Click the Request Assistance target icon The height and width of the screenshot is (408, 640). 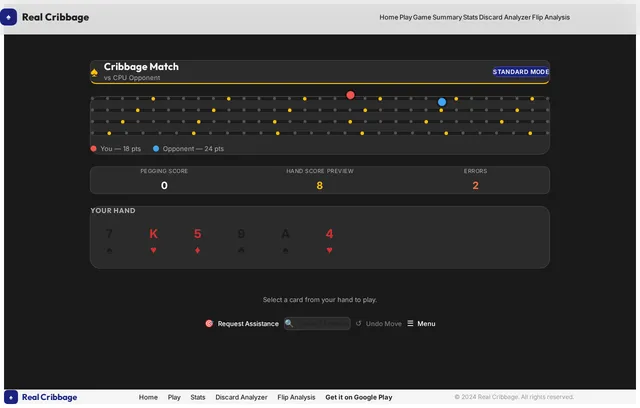pyautogui.click(x=209, y=324)
